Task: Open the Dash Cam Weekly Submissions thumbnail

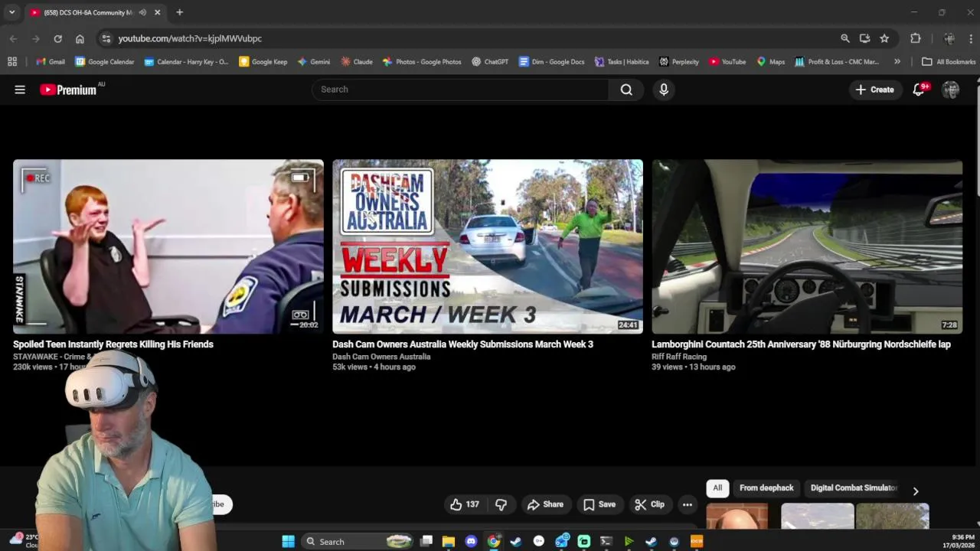Action: 488,246
